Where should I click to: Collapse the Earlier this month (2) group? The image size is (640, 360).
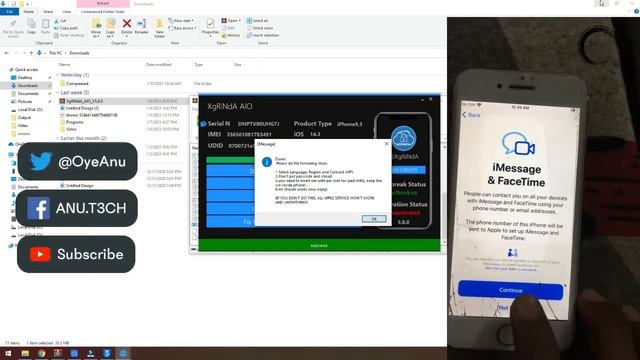(x=58, y=138)
